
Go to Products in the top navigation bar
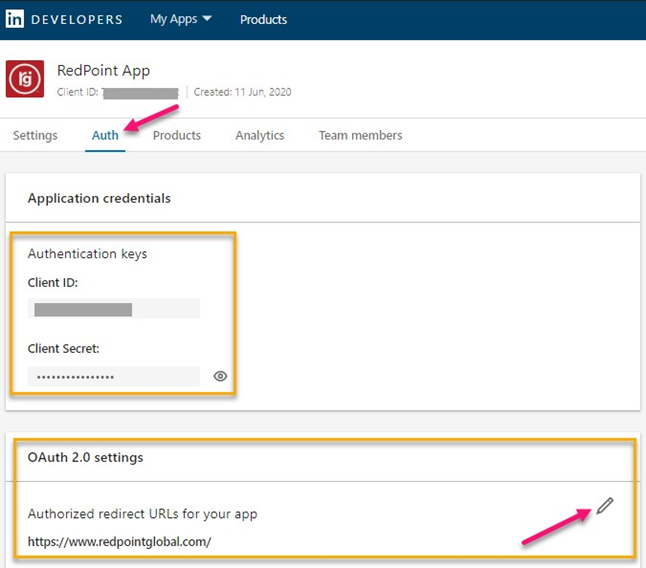pyautogui.click(x=263, y=19)
